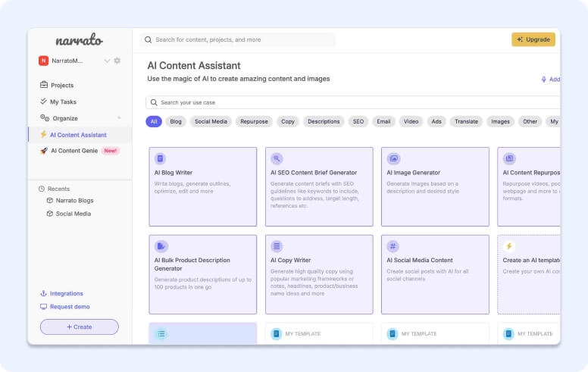Click the Projects briefcase icon

44,85
